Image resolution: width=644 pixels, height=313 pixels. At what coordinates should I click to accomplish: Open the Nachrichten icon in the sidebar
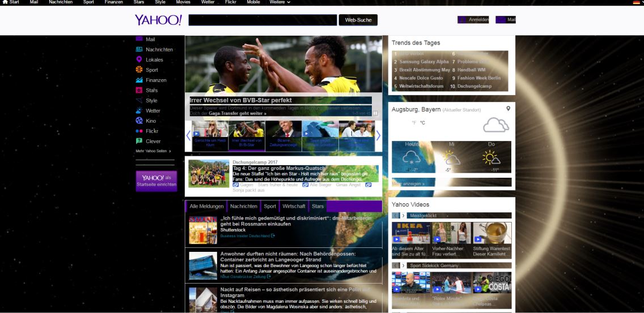(x=139, y=49)
